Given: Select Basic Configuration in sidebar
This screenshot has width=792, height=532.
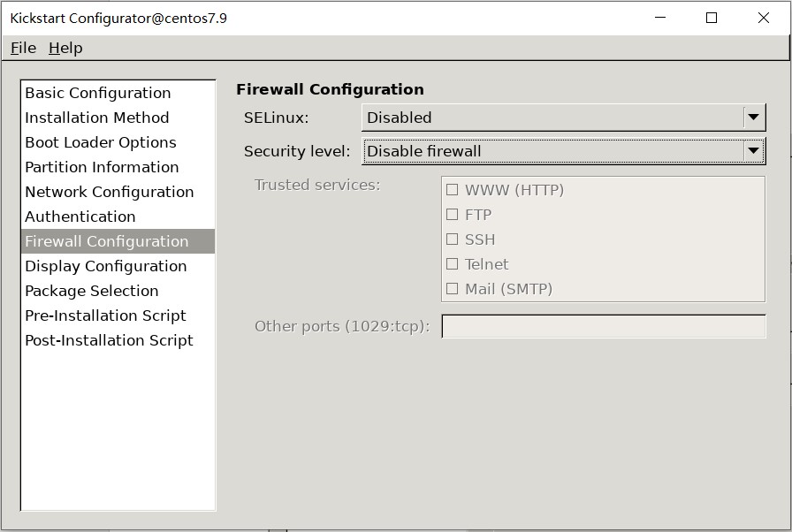Looking at the screenshot, I should click(98, 93).
